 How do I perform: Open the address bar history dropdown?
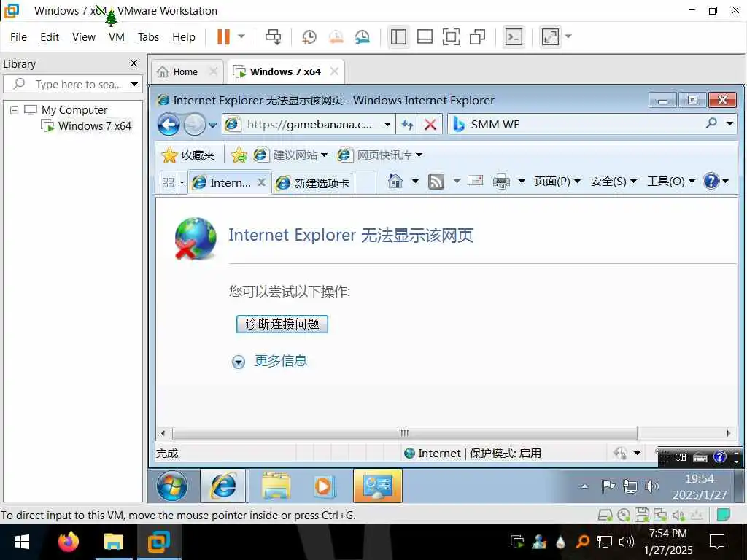point(387,125)
